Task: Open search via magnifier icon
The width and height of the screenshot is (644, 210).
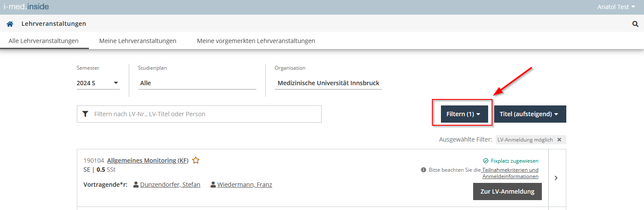Action: point(635,24)
